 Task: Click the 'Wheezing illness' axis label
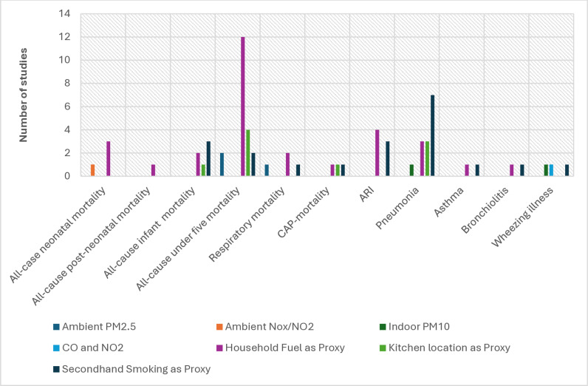[522, 217]
